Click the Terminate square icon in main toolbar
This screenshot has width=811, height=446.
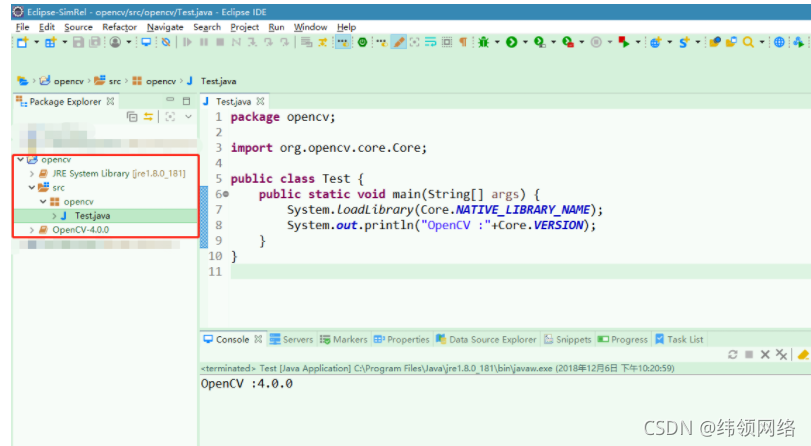pyautogui.click(x=220, y=42)
